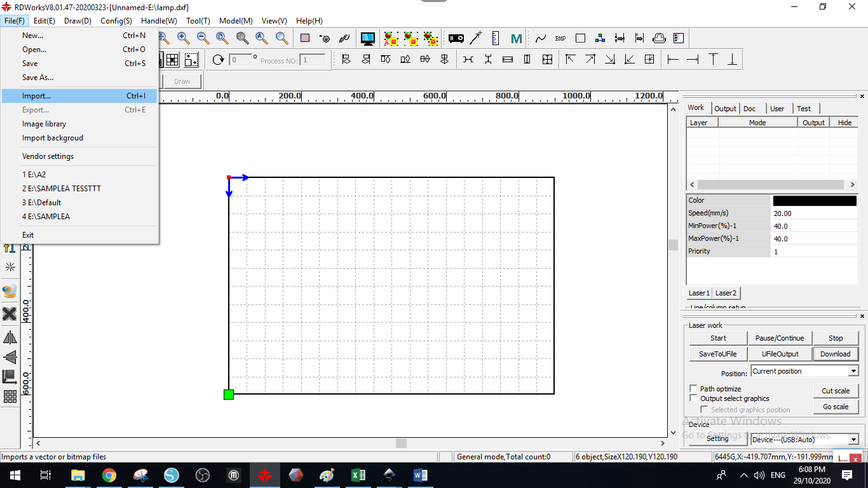Click the hollow square toolbar icon
868x488 pixels.
pos(580,38)
